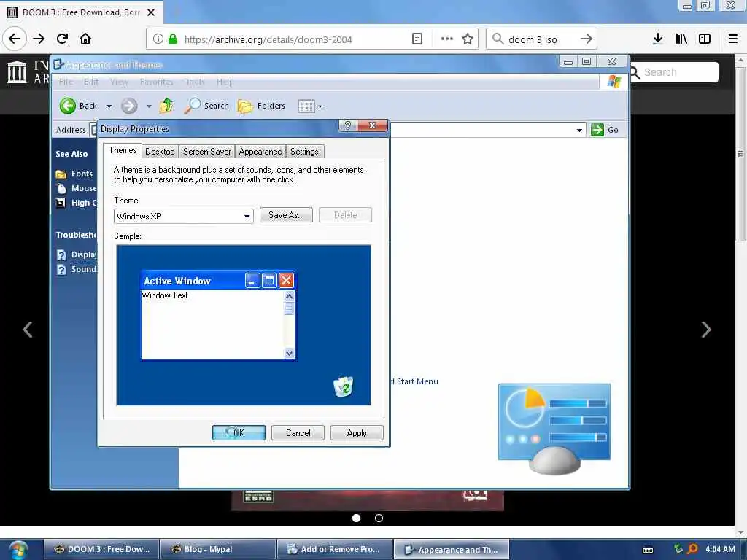Show site information for archive.org
The image size is (747, 560).
158,39
